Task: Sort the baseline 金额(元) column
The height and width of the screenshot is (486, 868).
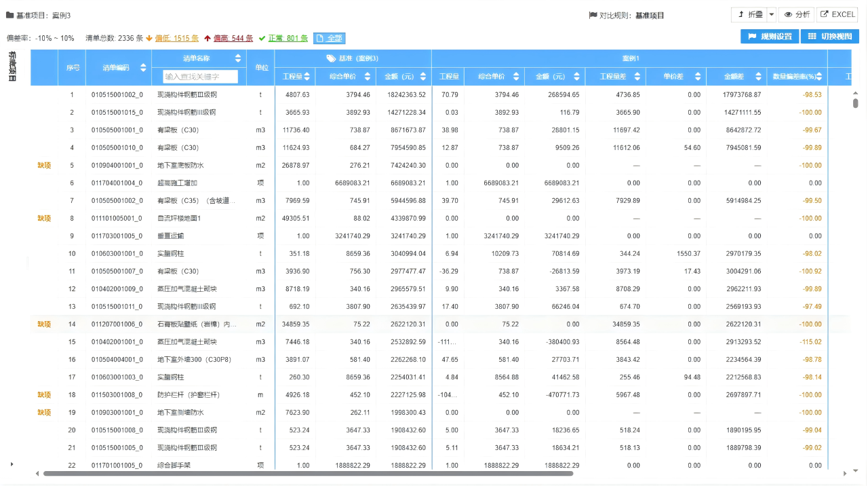Action: click(424, 77)
